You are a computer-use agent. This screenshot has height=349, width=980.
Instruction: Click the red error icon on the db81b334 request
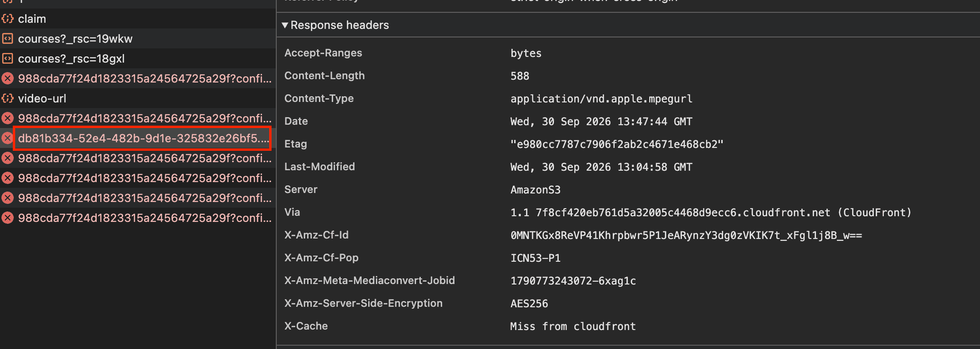coord(8,138)
